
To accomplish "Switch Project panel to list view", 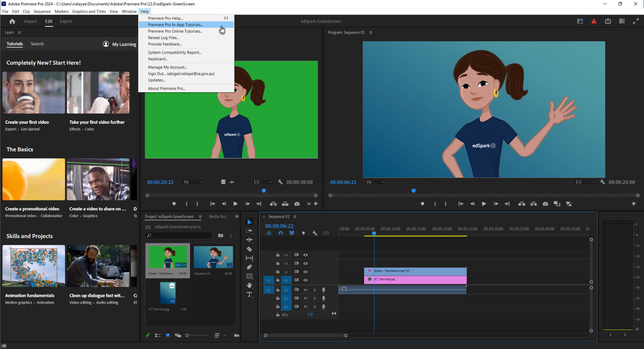I will [158, 335].
